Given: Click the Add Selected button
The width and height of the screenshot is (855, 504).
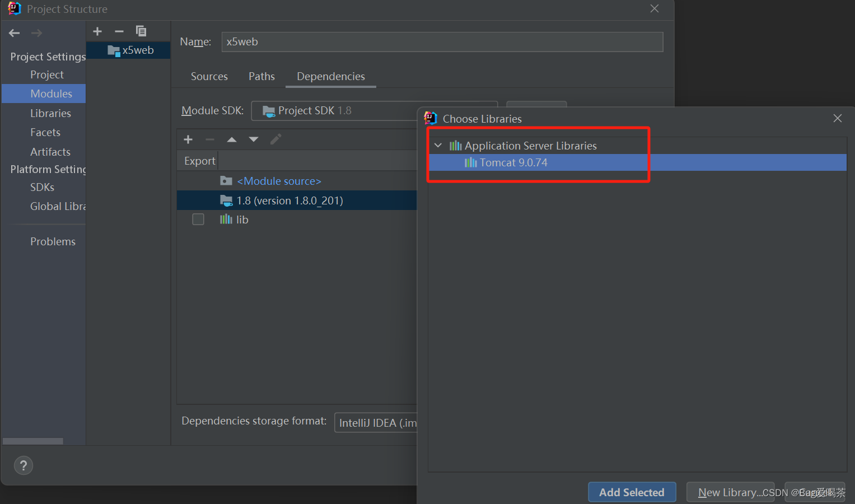Looking at the screenshot, I should point(632,492).
